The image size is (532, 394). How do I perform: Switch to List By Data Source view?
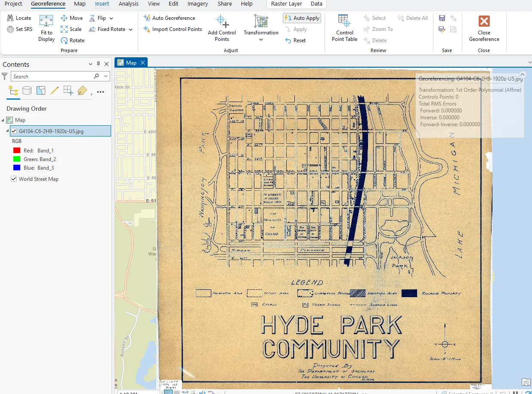tap(27, 90)
